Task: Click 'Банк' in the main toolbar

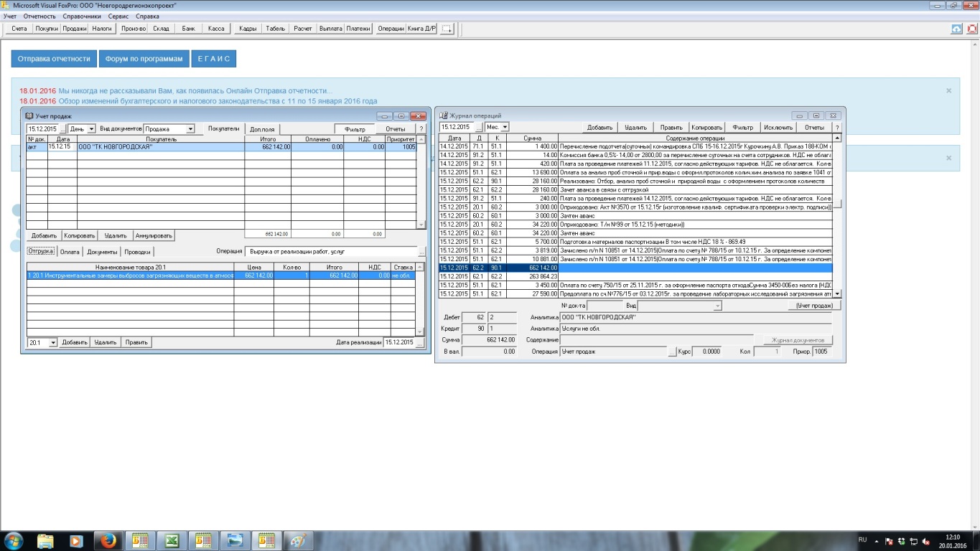Action: [x=188, y=29]
